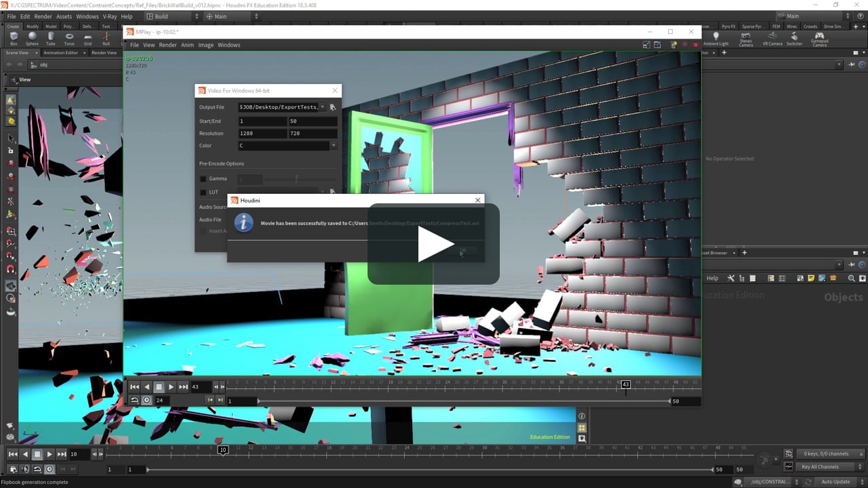Close the Video For Windows dialog

[335, 90]
